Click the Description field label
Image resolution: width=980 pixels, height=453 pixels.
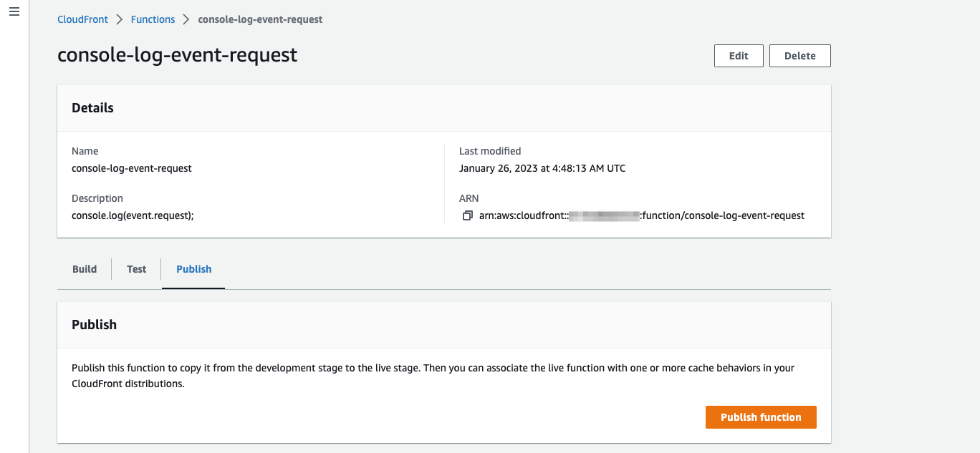tap(97, 198)
